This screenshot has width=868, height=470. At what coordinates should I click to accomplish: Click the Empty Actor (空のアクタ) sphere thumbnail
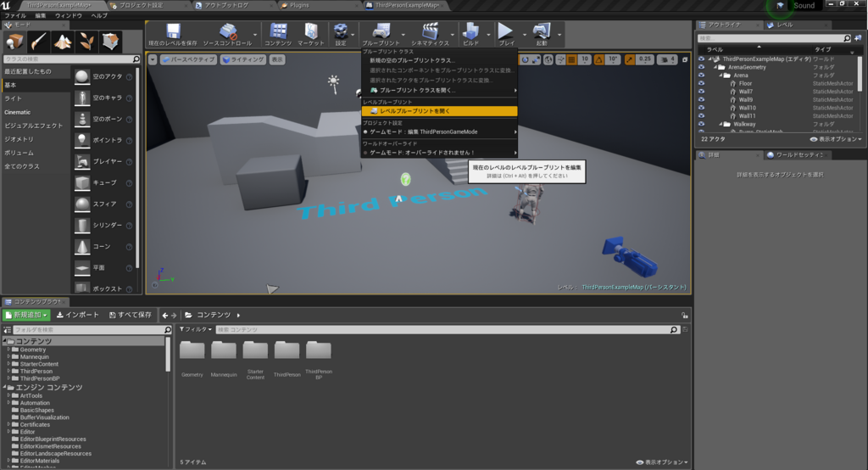click(82, 76)
